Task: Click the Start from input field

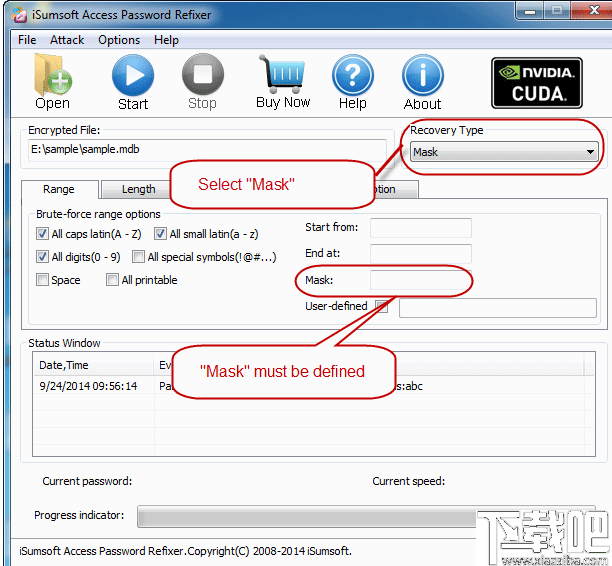Action: pyautogui.click(x=421, y=228)
